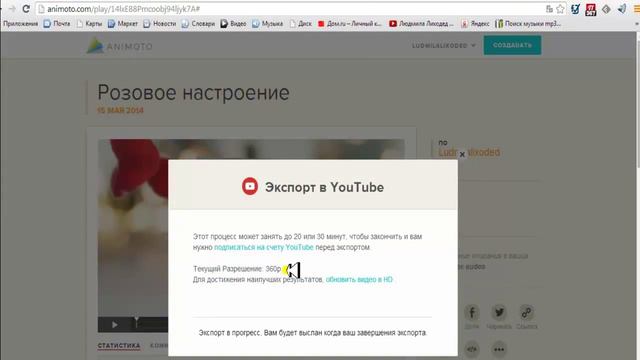Image resolution: width=640 pixels, height=360 pixels.
Task: Open the Почта bookmark
Action: [57, 24]
